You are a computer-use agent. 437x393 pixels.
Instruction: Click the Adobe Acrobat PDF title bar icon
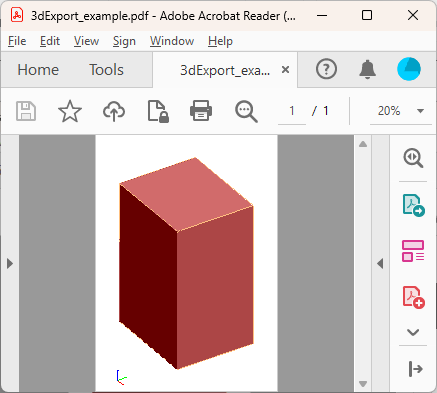point(17,15)
